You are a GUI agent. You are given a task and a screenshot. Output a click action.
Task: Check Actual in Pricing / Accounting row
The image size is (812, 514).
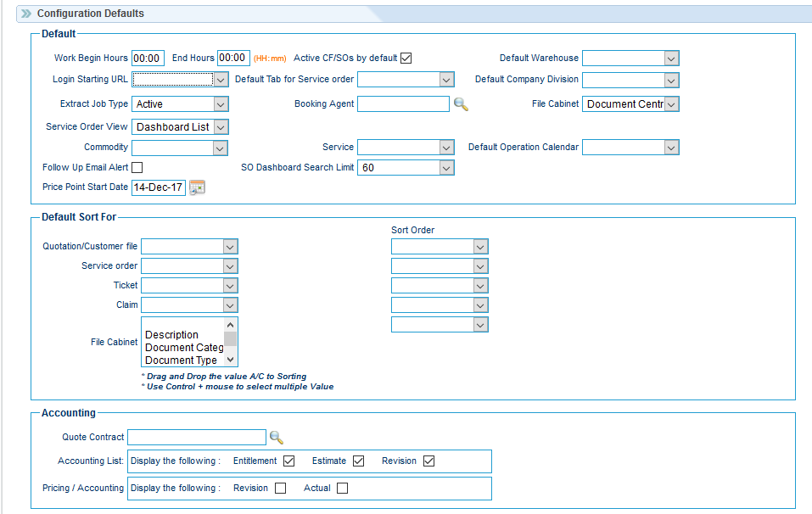click(x=342, y=488)
